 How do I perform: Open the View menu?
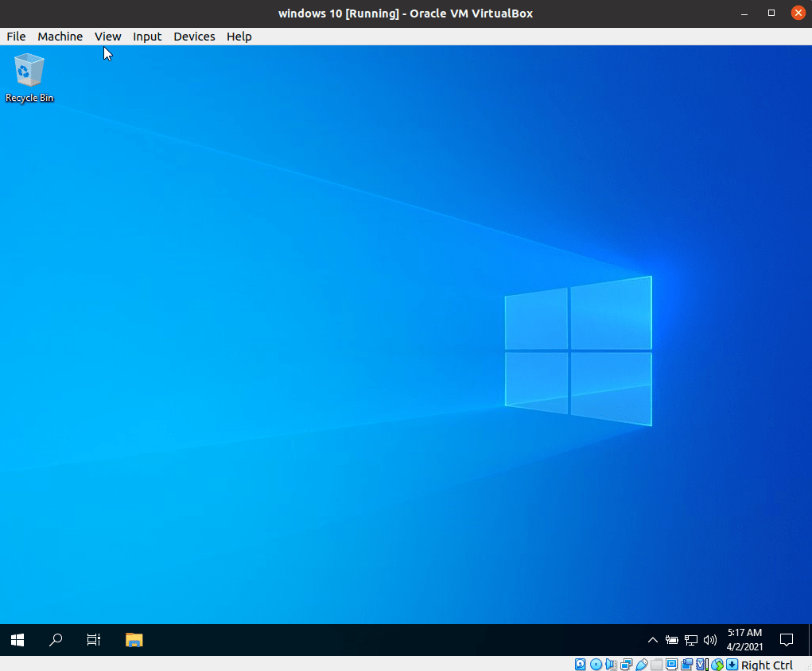[x=107, y=37]
